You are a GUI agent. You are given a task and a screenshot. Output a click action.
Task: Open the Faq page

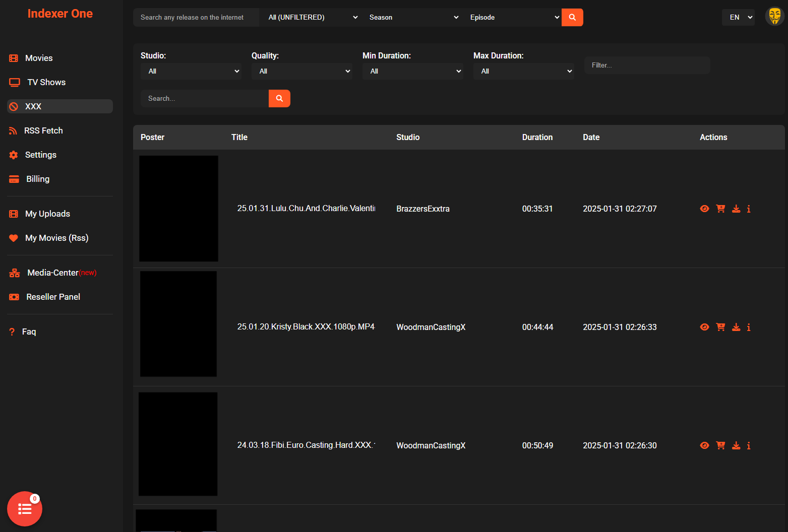click(29, 331)
